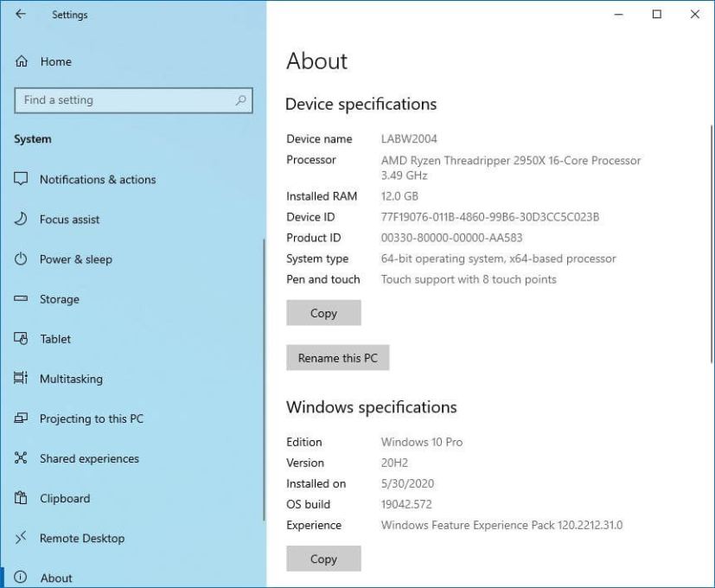Copy the device specifications

[x=323, y=313]
